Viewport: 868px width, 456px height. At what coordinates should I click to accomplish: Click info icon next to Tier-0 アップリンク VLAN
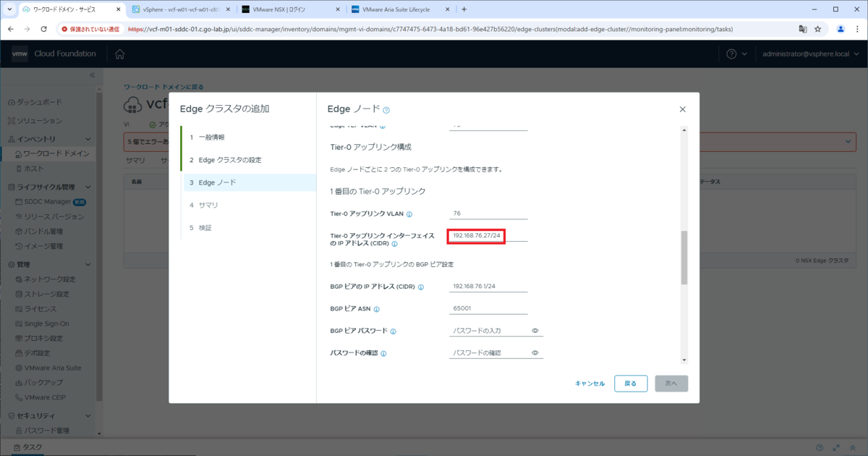click(409, 214)
